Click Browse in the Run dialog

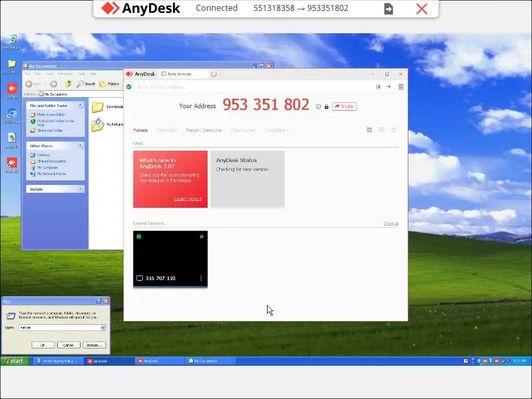[95, 345]
